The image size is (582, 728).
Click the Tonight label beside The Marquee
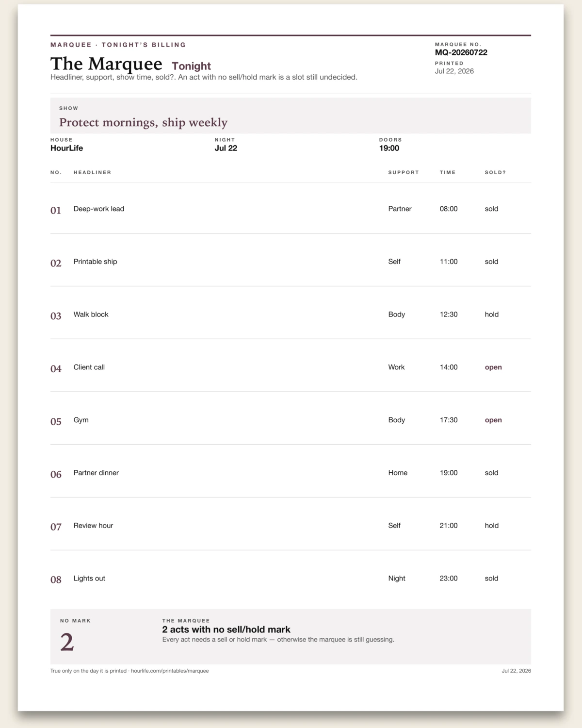tap(191, 66)
